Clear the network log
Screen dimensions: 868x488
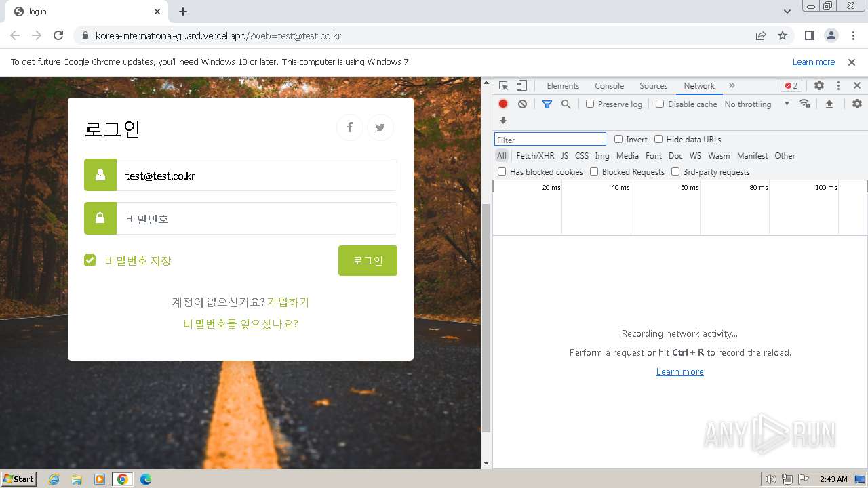point(522,104)
